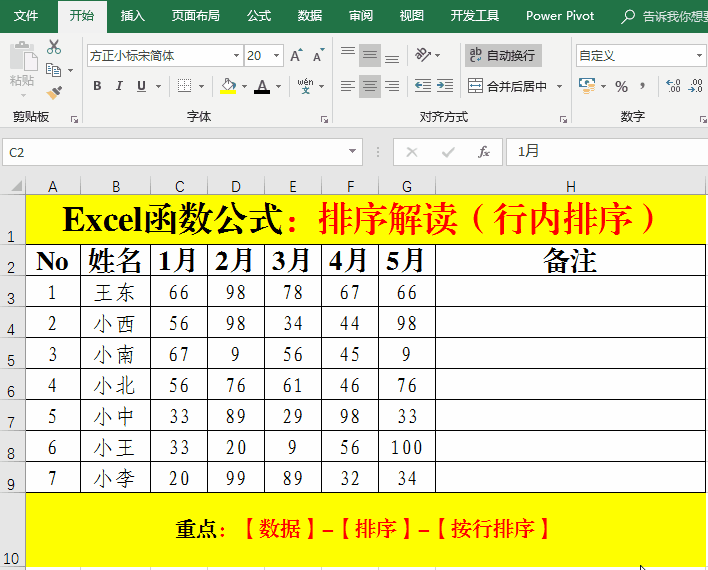Toggle middle vertical alignment
Viewport: 708px width, 570px height.
370,55
